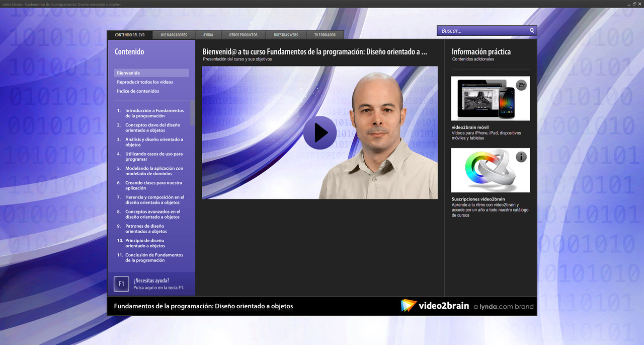
Task: Click the Presentación del curso subtitle
Action: point(237,59)
